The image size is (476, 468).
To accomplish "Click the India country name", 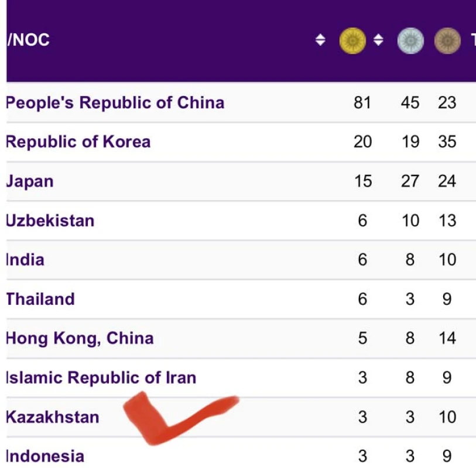I will pos(25,260).
